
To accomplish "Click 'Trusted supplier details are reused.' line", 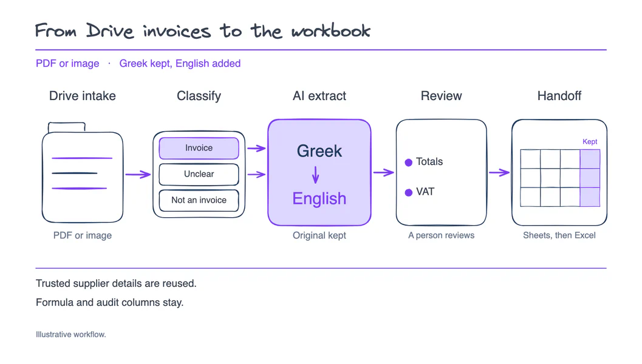I will point(116,283).
